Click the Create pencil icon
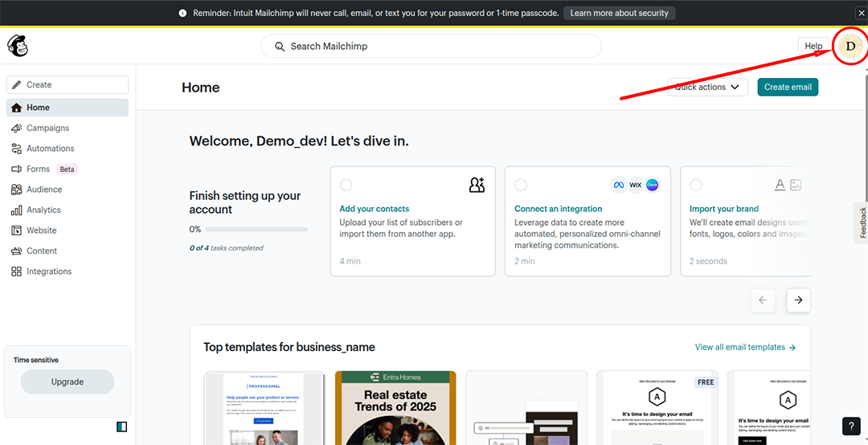The image size is (868, 445). point(17,84)
